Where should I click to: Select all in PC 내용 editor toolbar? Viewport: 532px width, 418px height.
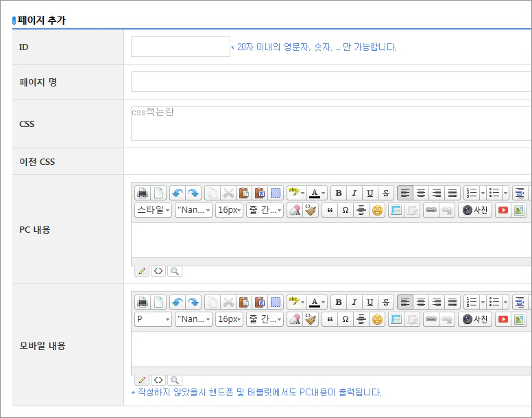point(276,193)
